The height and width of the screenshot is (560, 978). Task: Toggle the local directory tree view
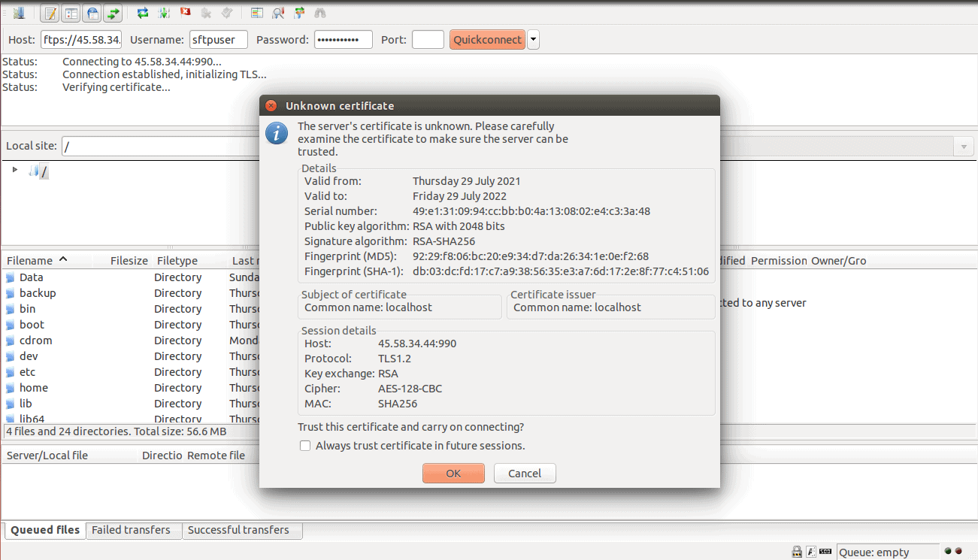tap(71, 13)
